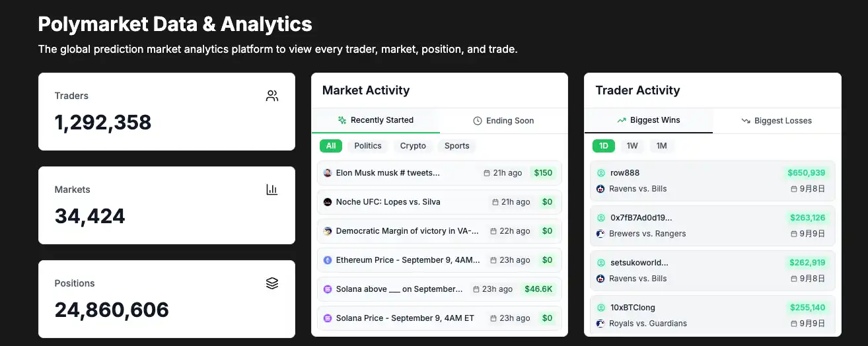Screen dimensions: 868x346
Task: Click the Traders count card
Action: (x=166, y=112)
